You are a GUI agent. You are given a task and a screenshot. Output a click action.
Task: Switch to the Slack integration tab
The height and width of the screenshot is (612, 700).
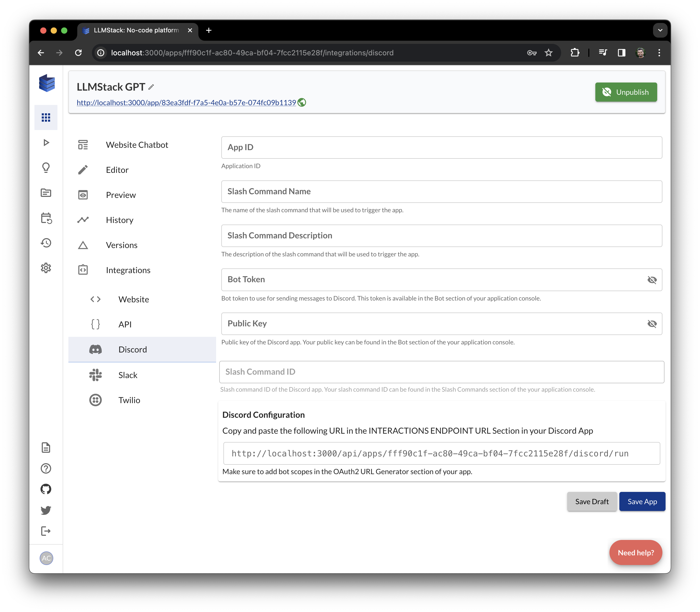[x=128, y=375]
